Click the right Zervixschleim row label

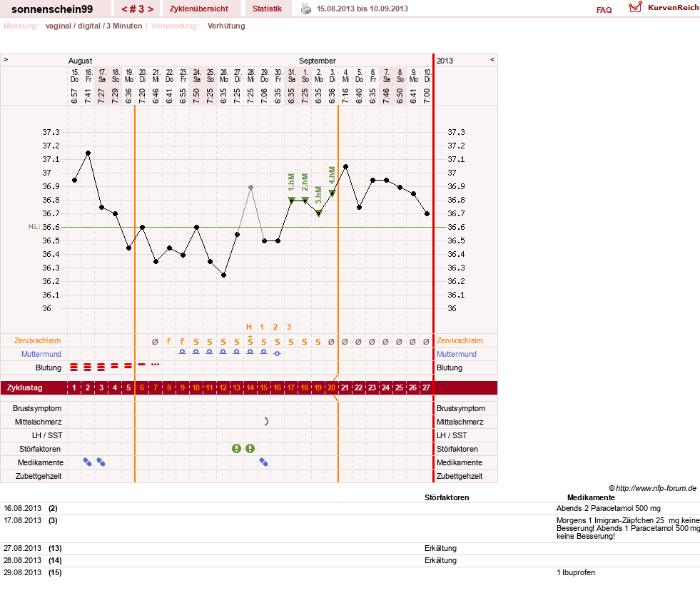pyautogui.click(x=460, y=340)
